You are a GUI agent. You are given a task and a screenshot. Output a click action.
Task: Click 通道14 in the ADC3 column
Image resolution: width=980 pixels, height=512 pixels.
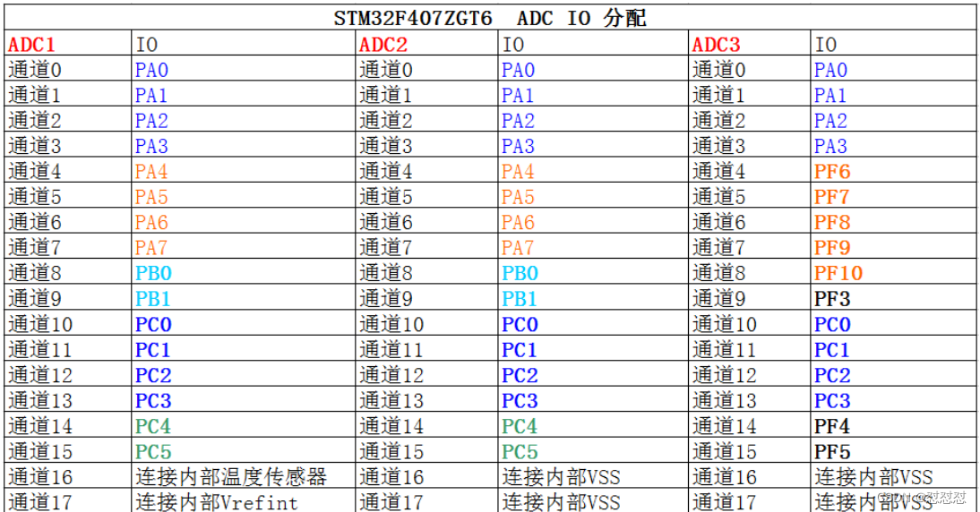click(725, 426)
